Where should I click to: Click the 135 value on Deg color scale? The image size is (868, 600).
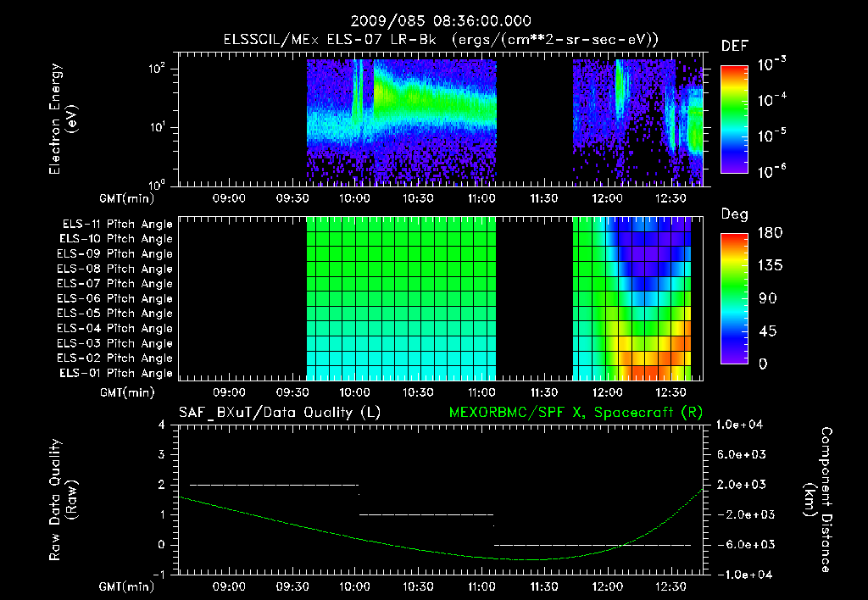coord(770,266)
